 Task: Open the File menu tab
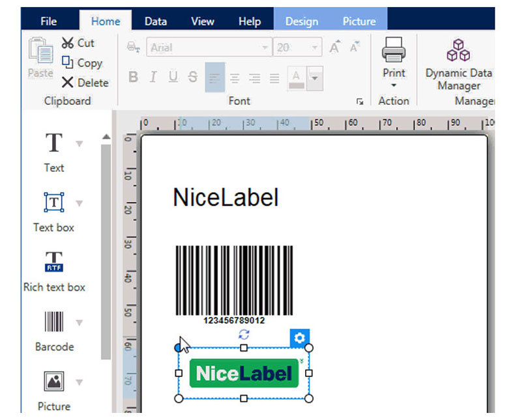[49, 21]
